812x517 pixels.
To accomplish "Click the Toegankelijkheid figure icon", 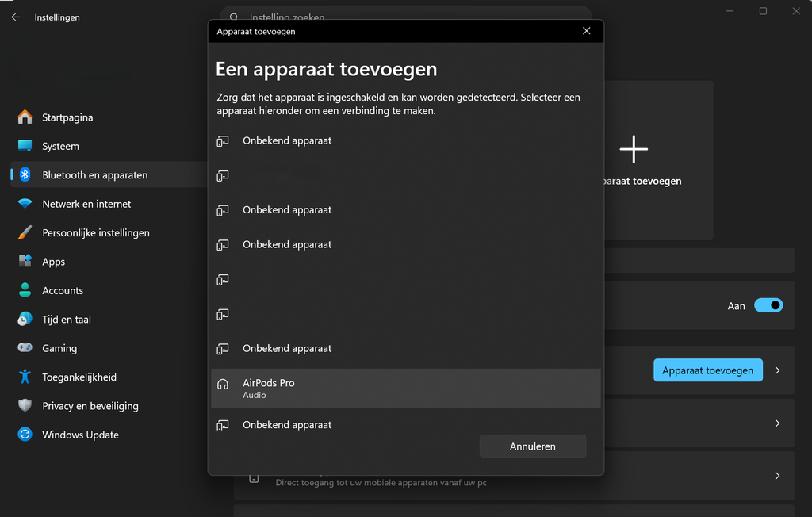I will (25, 377).
